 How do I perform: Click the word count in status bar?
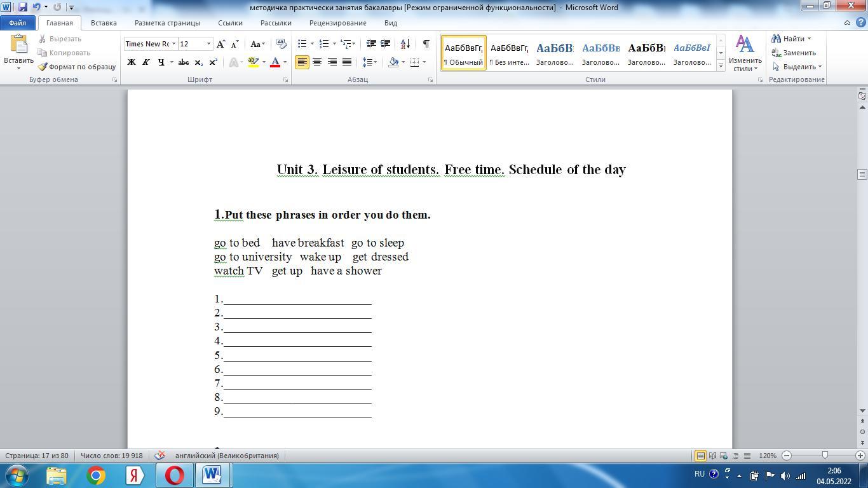111,456
